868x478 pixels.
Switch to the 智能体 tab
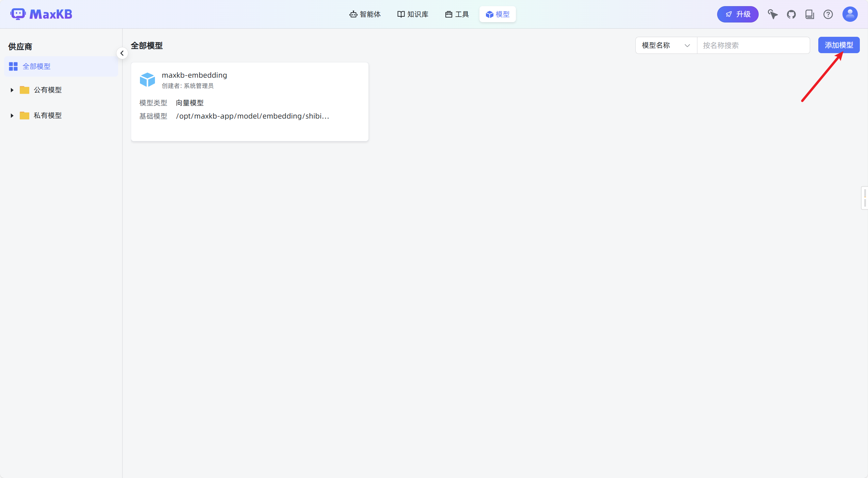pyautogui.click(x=365, y=14)
